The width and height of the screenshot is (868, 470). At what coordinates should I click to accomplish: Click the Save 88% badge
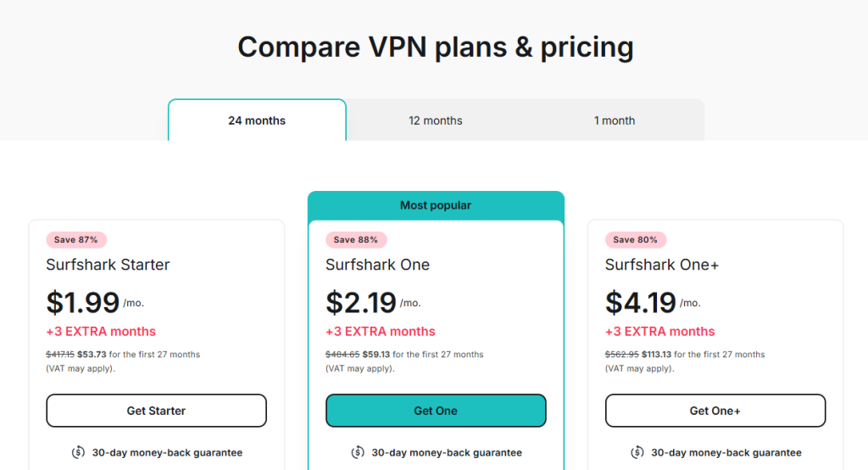pyautogui.click(x=356, y=240)
